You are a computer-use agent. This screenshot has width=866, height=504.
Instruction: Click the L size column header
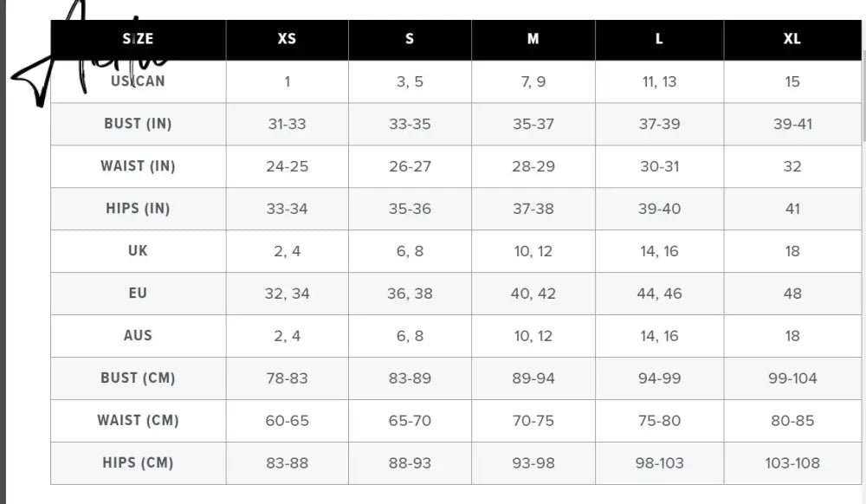pos(659,39)
